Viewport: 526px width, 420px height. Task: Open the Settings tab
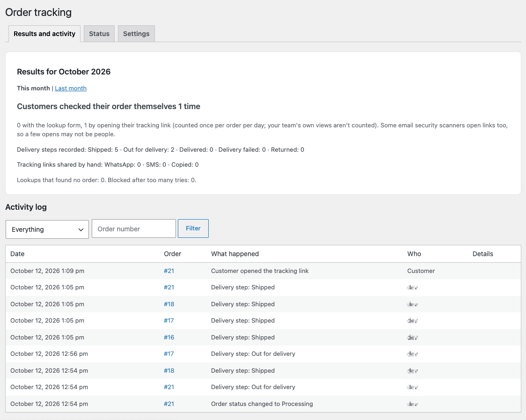(x=136, y=34)
